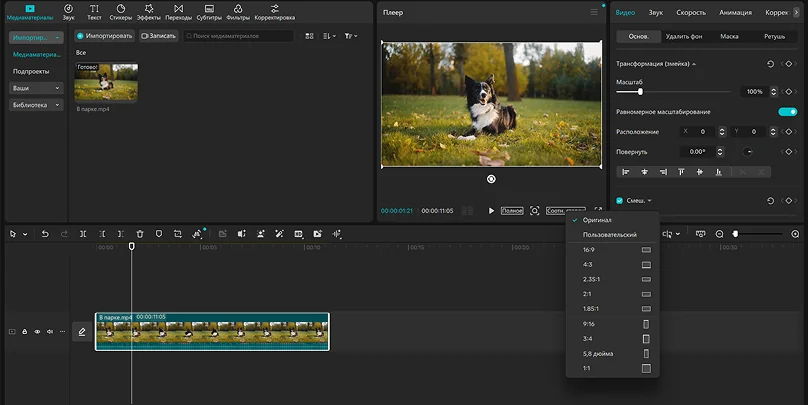Click the pencil cover-edit icon beside the track
The height and width of the screenshot is (405, 808).
(82, 332)
